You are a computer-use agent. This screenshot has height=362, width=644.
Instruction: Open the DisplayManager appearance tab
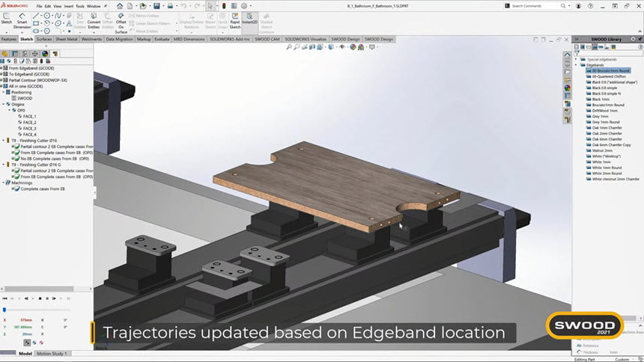45,53
